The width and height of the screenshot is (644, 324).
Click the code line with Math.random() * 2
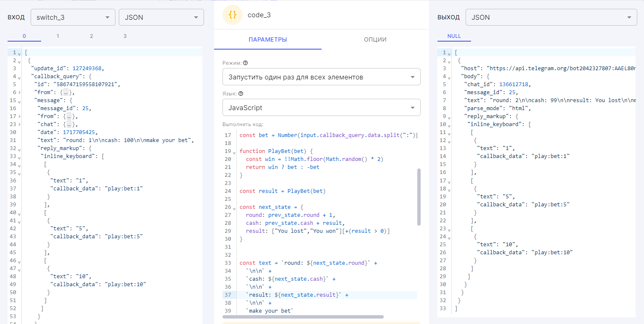(315, 159)
